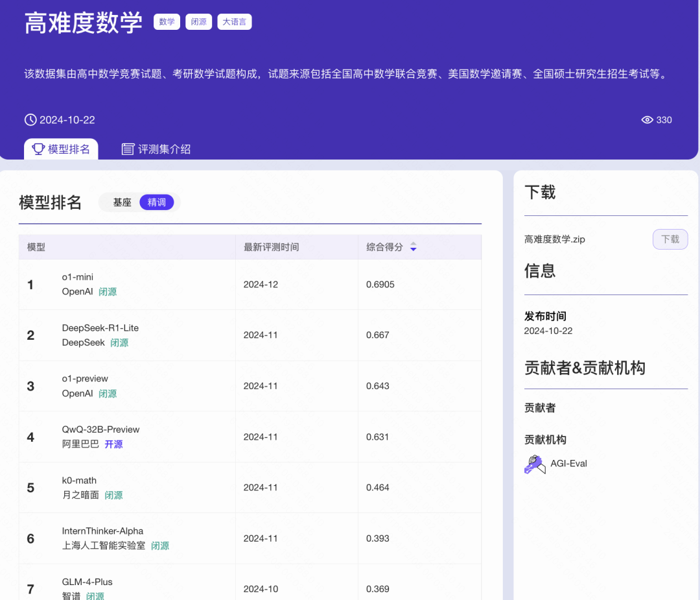Click the 闭源 badge in the page header
The height and width of the screenshot is (600, 700).
pos(198,21)
